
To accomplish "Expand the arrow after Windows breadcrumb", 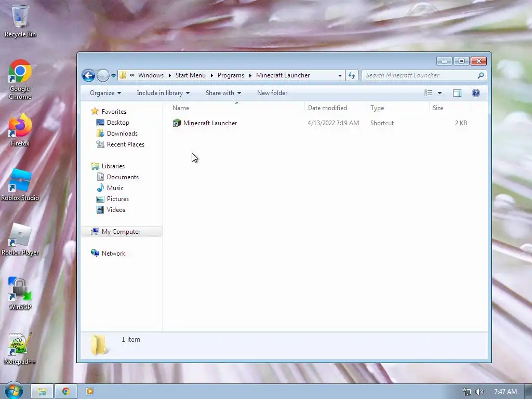I will pos(170,75).
